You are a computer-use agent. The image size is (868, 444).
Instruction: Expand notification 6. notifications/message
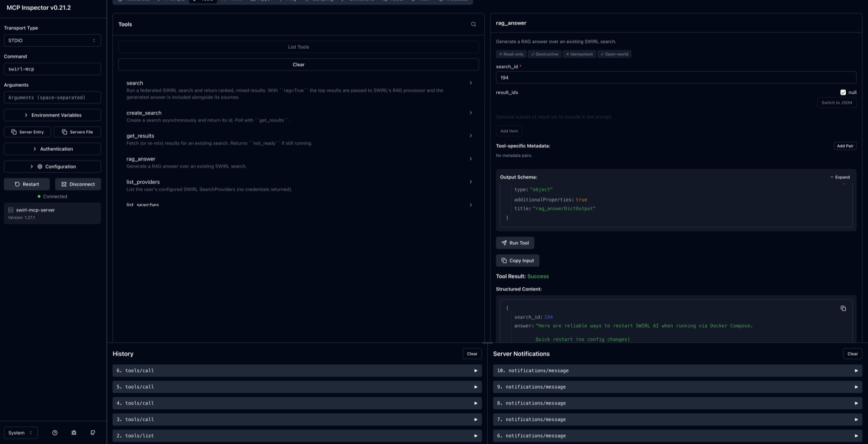coord(677,436)
